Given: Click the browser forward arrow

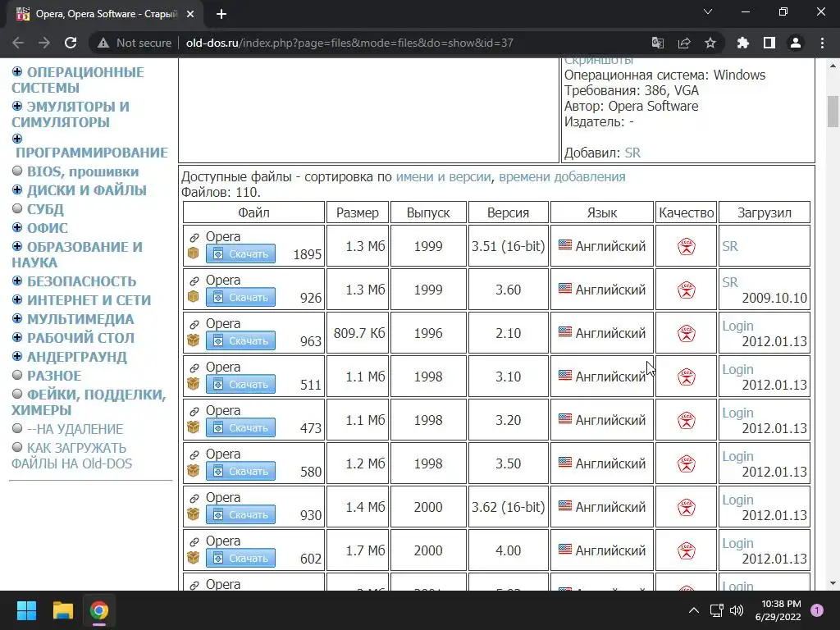Looking at the screenshot, I should click(x=44, y=43).
